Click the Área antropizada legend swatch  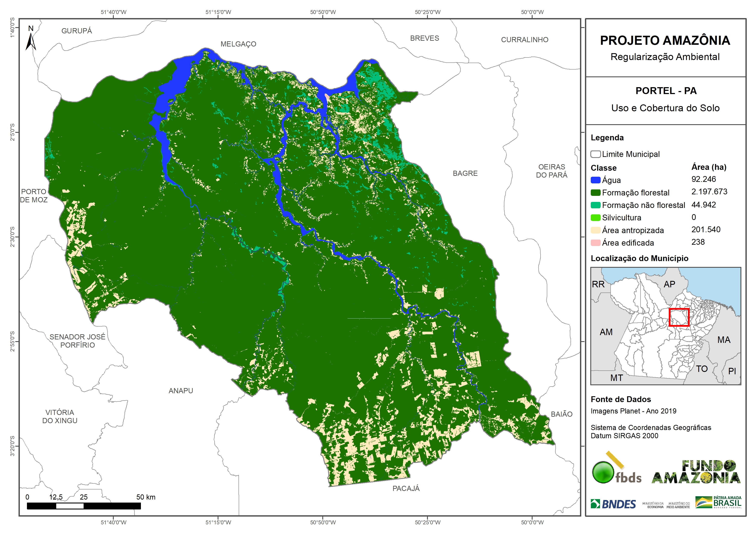[595, 230]
